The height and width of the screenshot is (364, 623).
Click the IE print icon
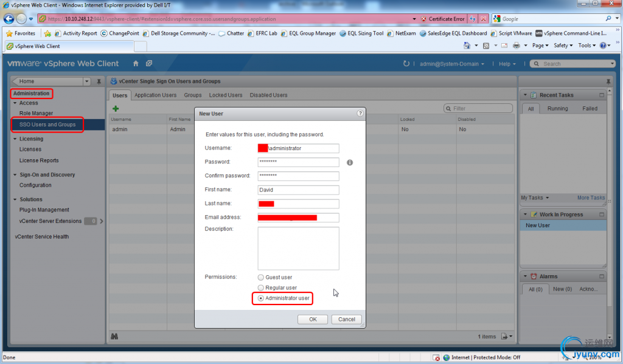pos(516,46)
